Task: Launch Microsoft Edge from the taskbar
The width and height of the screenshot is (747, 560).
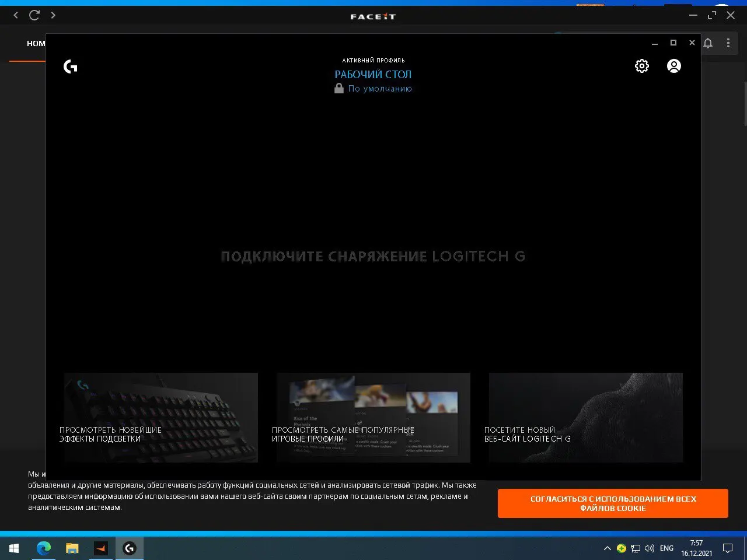Action: (43, 548)
